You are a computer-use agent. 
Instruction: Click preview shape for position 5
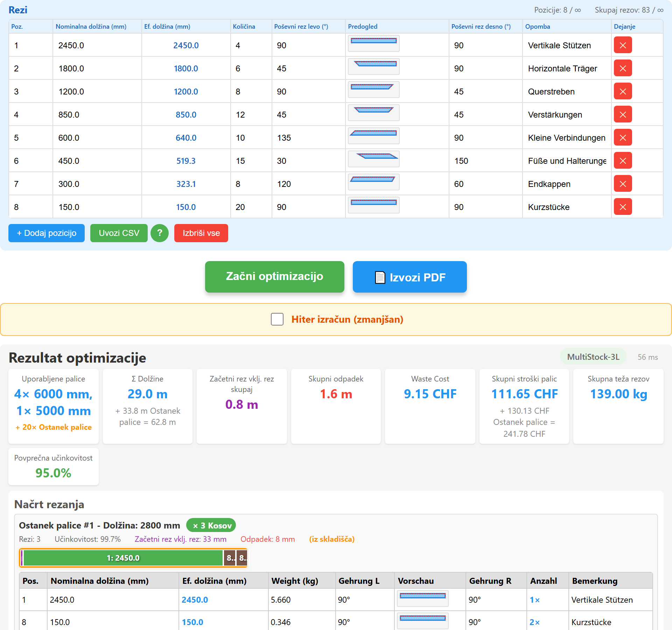tap(373, 136)
